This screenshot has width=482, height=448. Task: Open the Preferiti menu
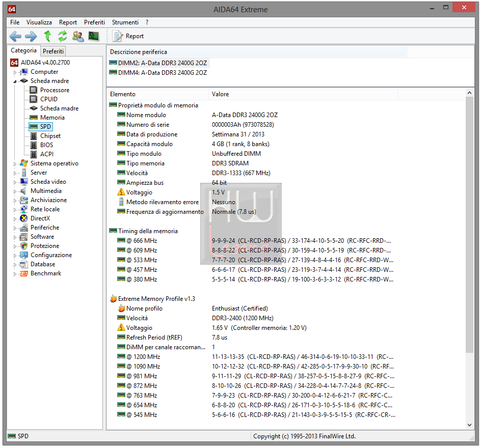click(x=94, y=22)
